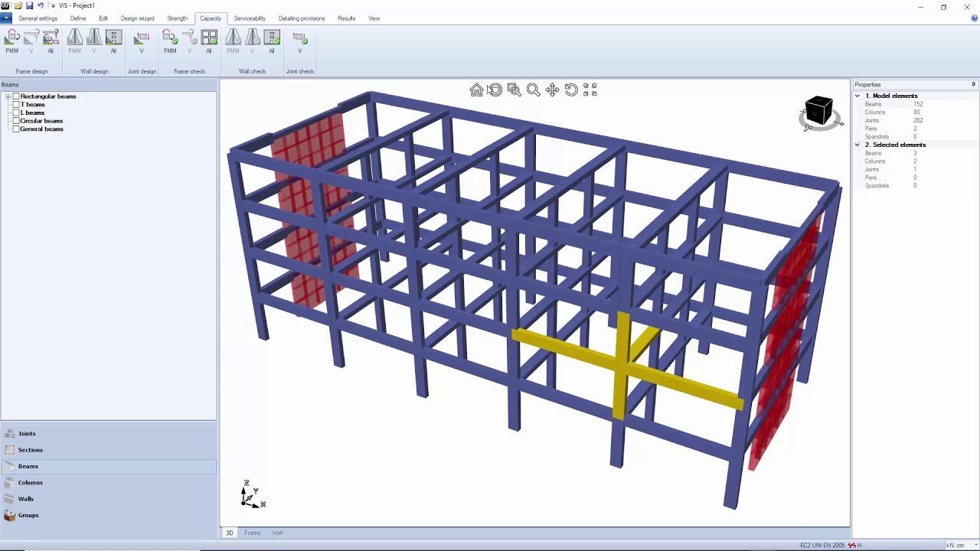Viewport: 980px width, 551px height.
Task: Switch to Wall view tab
Action: [x=277, y=533]
